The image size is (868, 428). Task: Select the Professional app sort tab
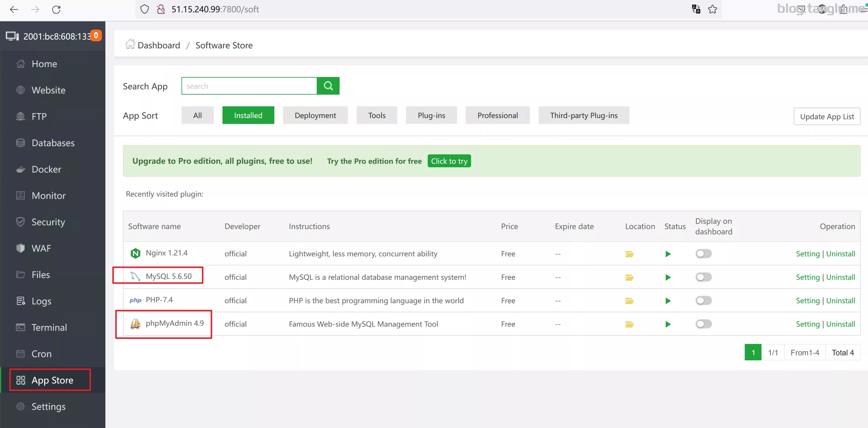click(x=498, y=115)
